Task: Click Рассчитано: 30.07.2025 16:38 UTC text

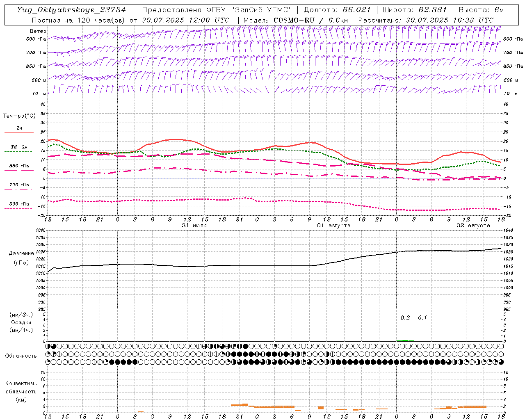Action: click(426, 20)
